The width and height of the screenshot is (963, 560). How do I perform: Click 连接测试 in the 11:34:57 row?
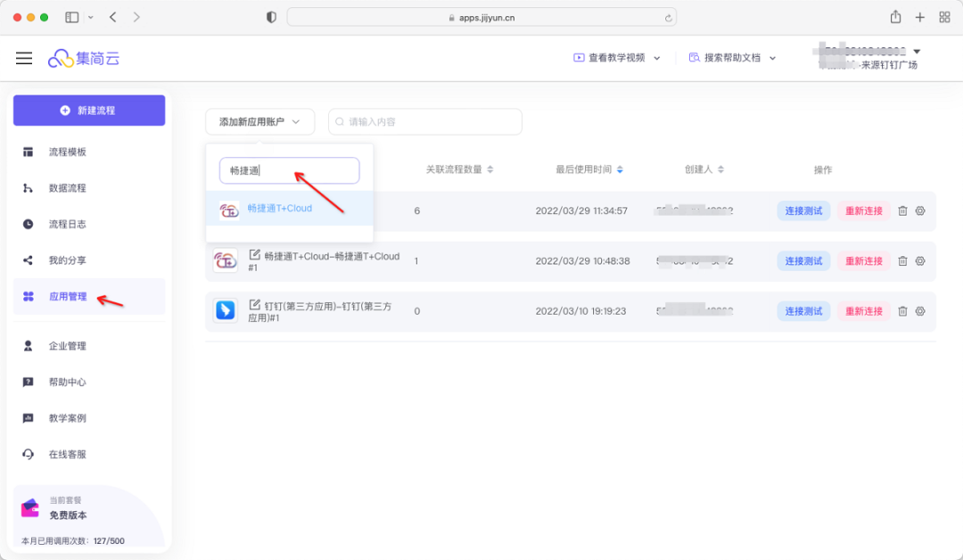point(803,210)
